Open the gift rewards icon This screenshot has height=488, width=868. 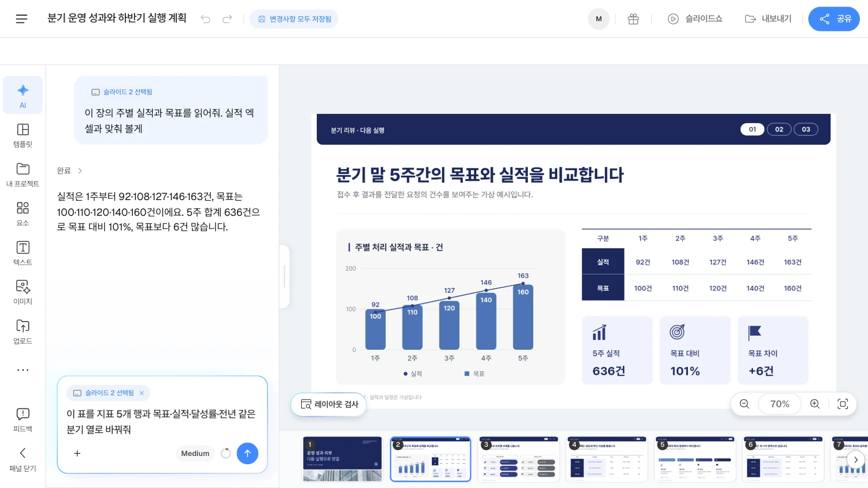coord(633,19)
